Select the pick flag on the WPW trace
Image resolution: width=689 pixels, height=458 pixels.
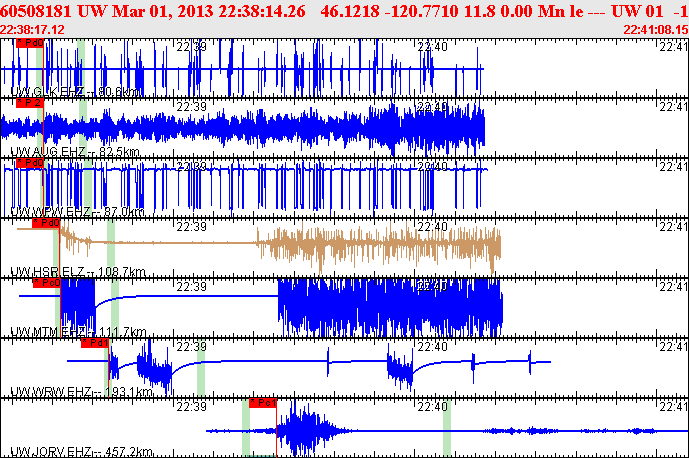click(30, 163)
